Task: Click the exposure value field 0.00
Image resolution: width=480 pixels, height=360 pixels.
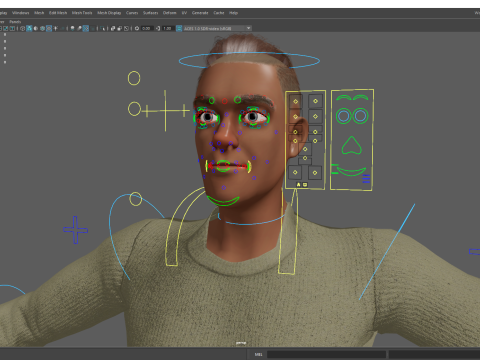Action: (147, 28)
